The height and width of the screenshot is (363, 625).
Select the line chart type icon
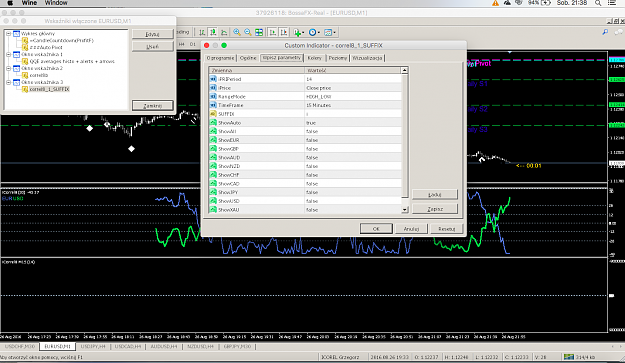224,32
